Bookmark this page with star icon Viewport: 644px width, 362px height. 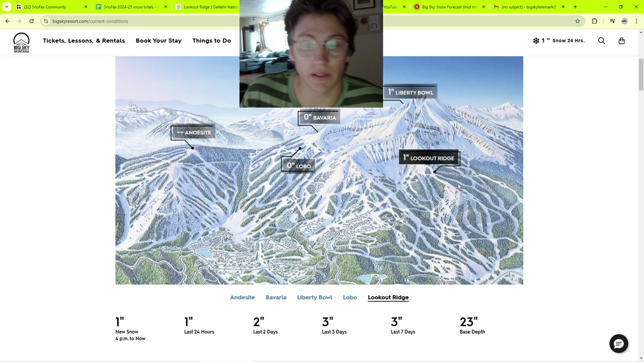[578, 21]
